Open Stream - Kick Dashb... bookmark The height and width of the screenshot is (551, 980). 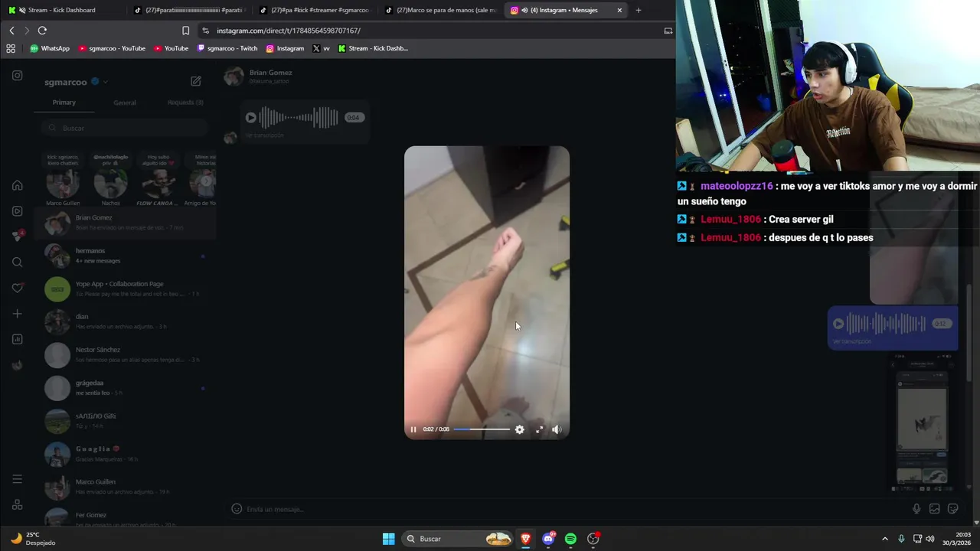coord(373,48)
